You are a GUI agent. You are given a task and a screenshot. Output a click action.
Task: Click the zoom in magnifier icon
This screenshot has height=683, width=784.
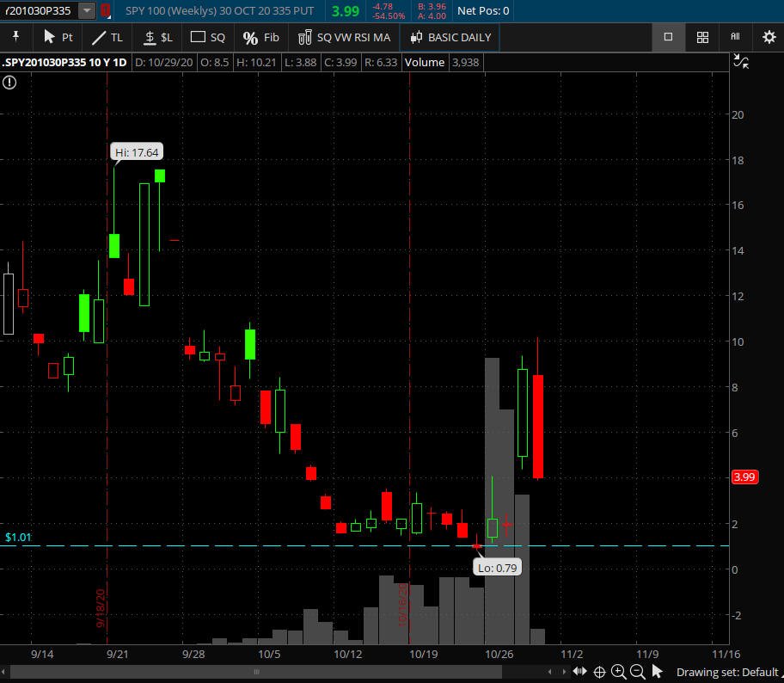coord(618,672)
